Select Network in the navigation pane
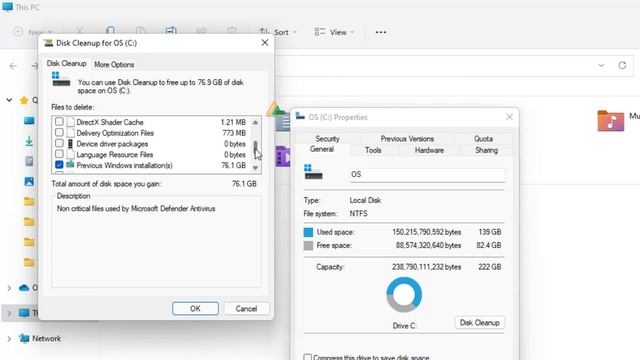The image size is (640, 360). (47, 338)
